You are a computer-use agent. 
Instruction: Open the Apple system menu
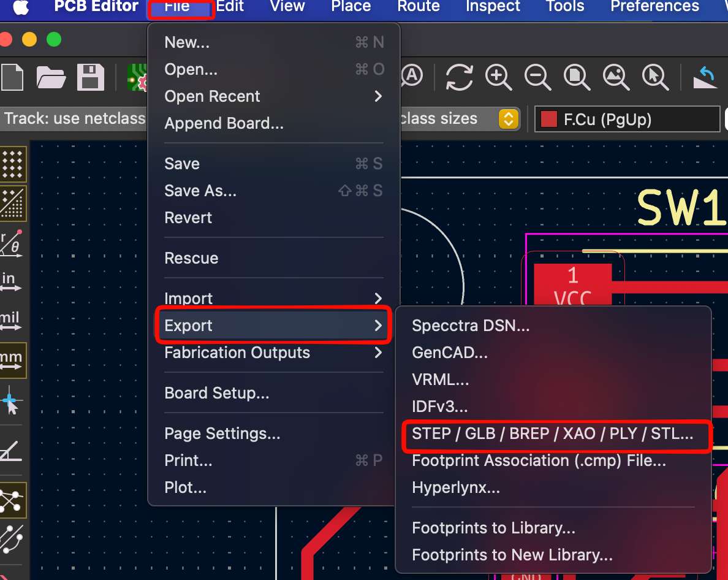(x=21, y=7)
